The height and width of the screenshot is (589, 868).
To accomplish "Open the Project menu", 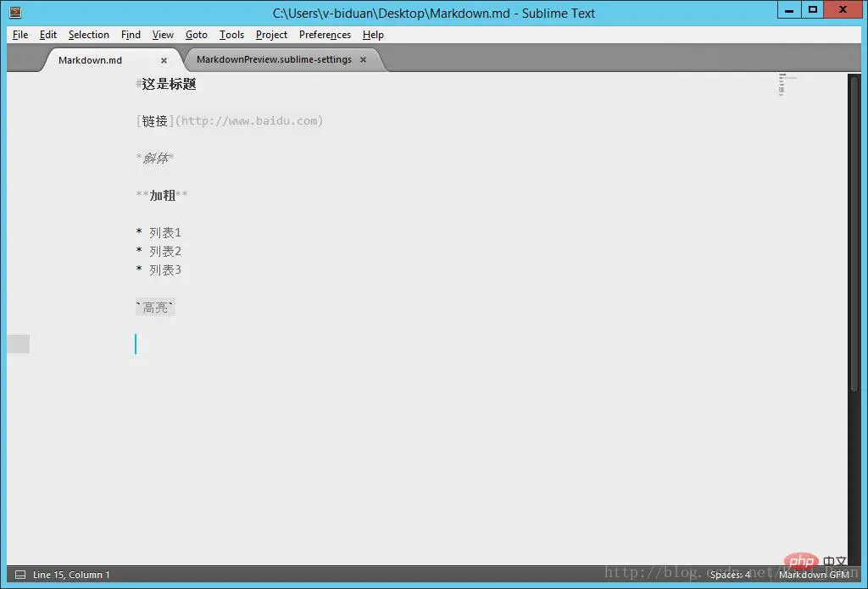I will tap(271, 35).
